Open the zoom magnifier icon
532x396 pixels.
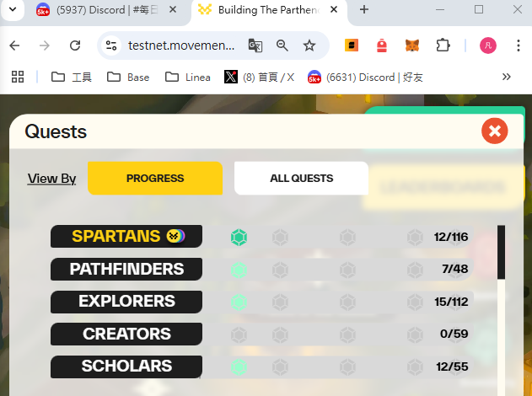(282, 45)
